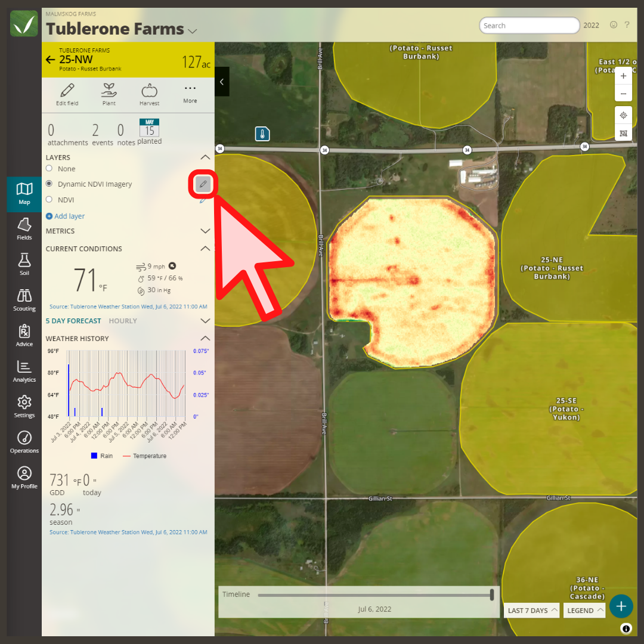
Task: Click the 2022 season year selector
Action: tap(591, 26)
